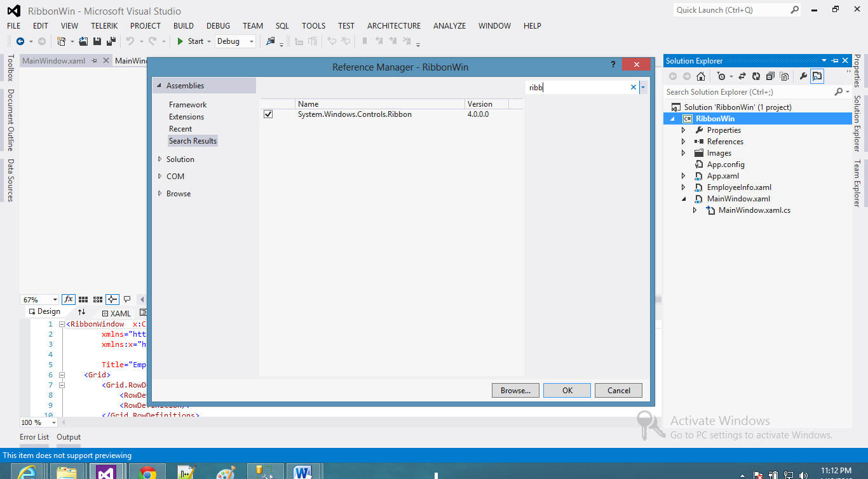The image size is (868, 479).
Task: Expand the References node in Solution Explorer
Action: pyautogui.click(x=684, y=142)
